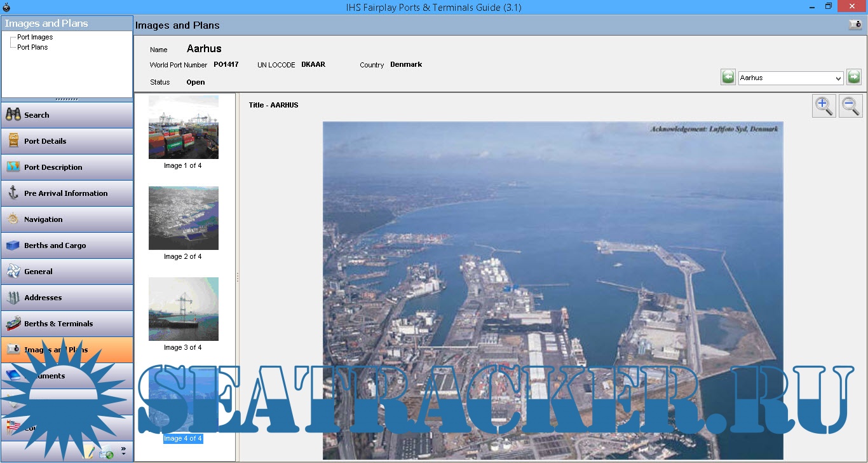Screen dimensions: 868x463
Task: Click the zoom out magnifier button
Action: 851,106
